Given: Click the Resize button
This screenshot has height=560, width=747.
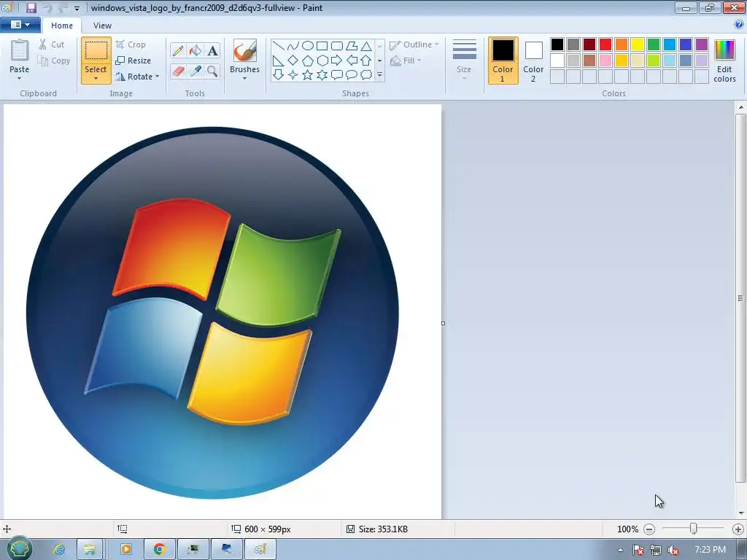Looking at the screenshot, I should point(133,61).
